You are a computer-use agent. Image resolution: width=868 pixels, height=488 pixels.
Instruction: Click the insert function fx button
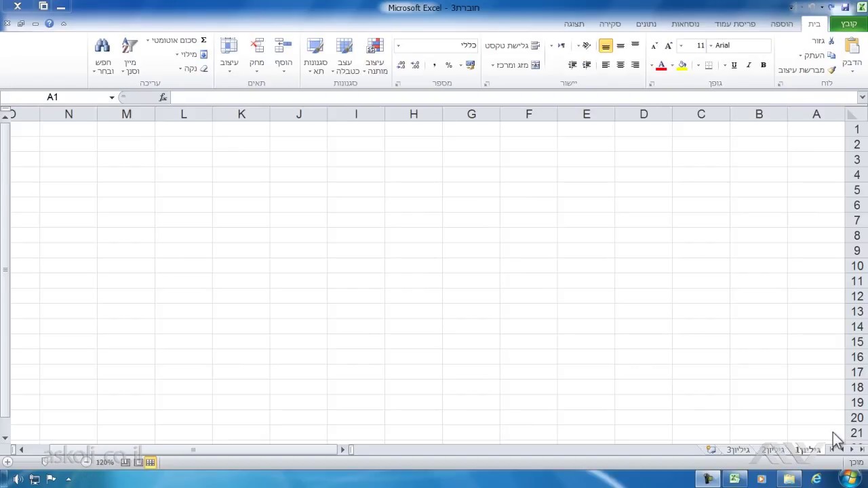pyautogui.click(x=163, y=98)
